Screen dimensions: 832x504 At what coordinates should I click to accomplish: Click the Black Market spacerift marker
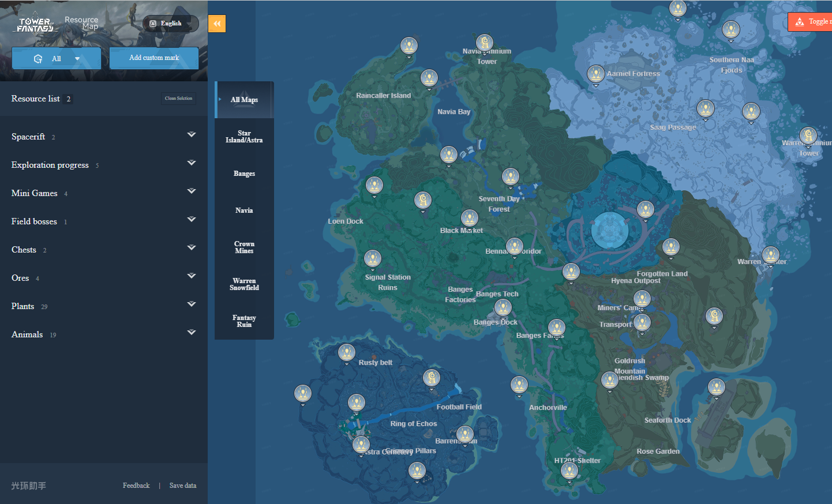470,219
